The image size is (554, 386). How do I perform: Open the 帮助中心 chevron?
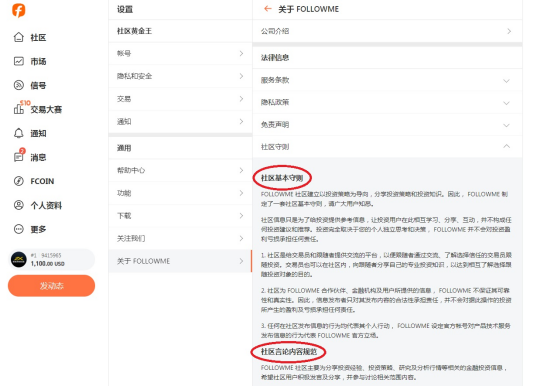click(x=241, y=170)
